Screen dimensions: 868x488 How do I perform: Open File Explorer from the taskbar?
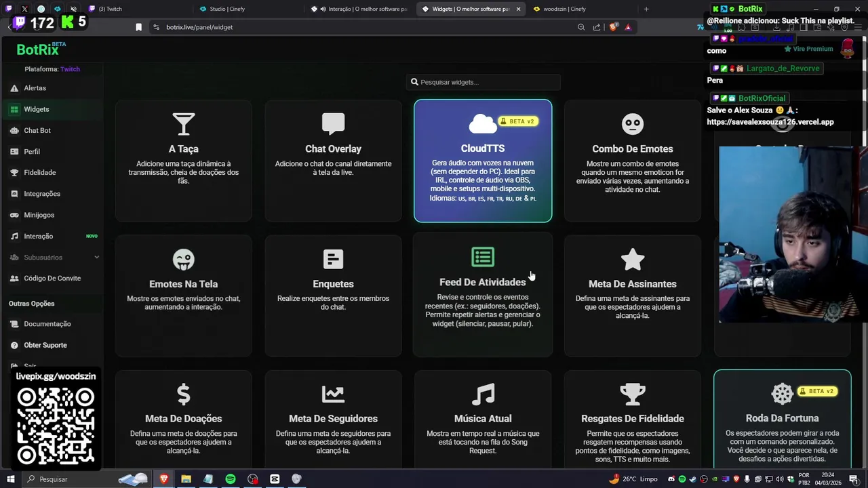pos(186,479)
